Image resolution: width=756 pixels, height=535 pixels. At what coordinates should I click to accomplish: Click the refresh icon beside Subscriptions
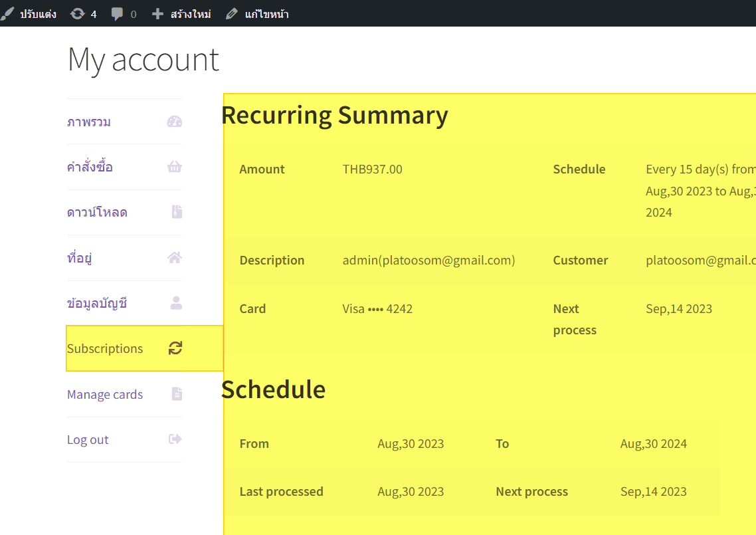click(175, 348)
